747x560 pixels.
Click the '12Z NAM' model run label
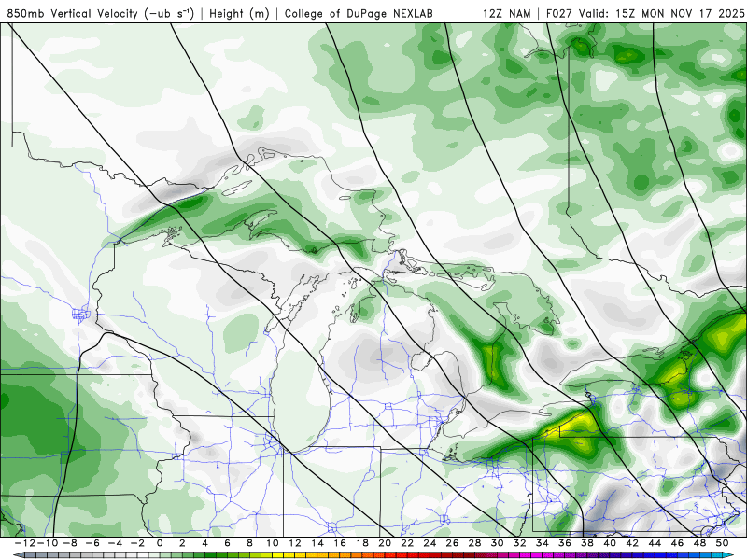pos(506,13)
